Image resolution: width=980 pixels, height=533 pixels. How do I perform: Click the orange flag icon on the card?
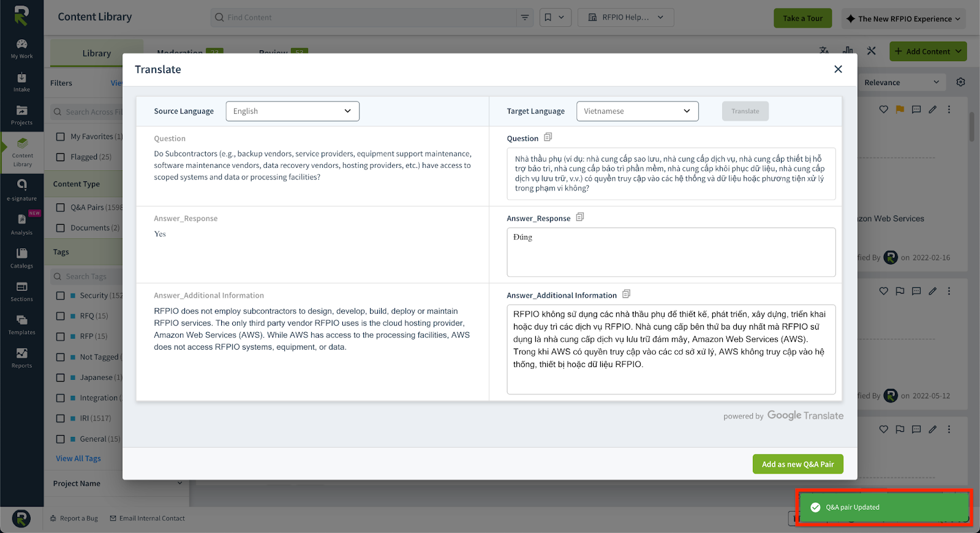[900, 110]
